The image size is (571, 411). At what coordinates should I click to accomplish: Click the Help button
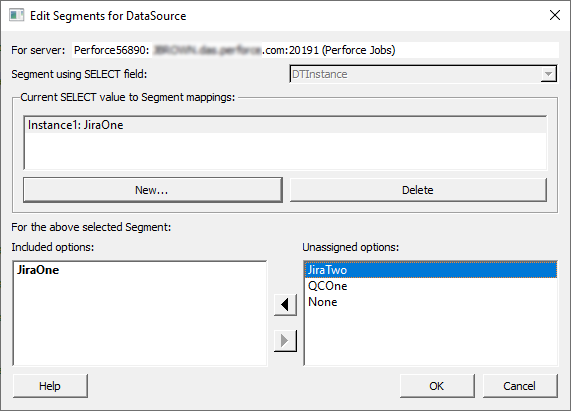50,386
